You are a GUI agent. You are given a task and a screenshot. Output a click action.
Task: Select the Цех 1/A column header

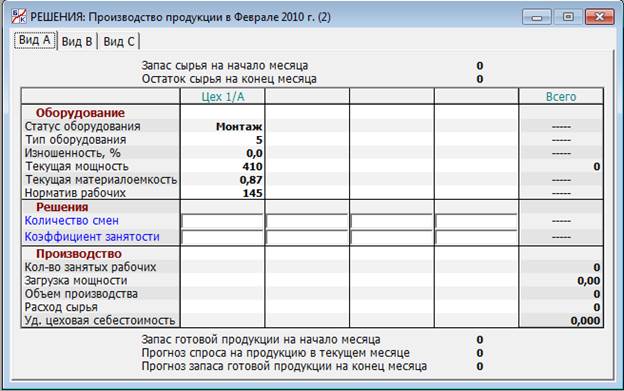222,97
